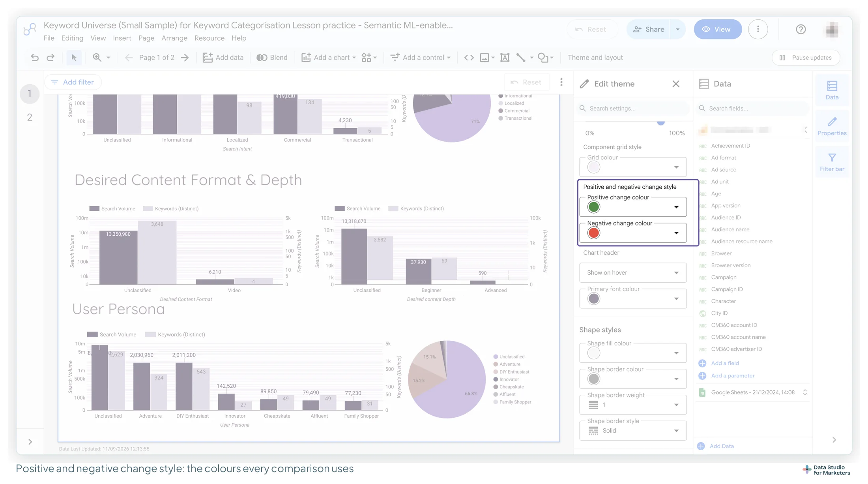Select the shape tool icon
Screen dimensions: 868x484
tap(543, 58)
